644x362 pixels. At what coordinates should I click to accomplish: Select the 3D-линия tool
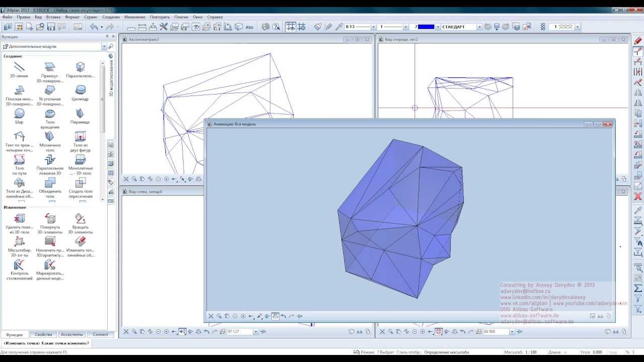(19, 69)
